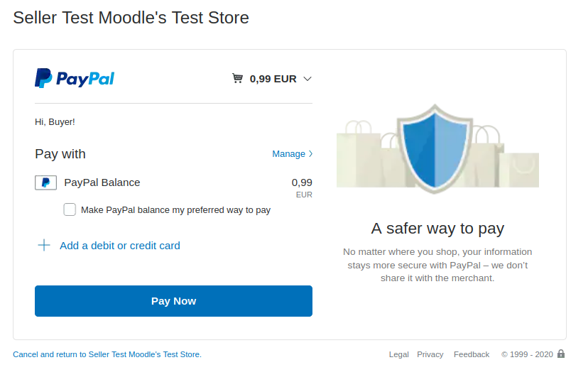Cancel and return to Seller Test Store

click(x=107, y=354)
